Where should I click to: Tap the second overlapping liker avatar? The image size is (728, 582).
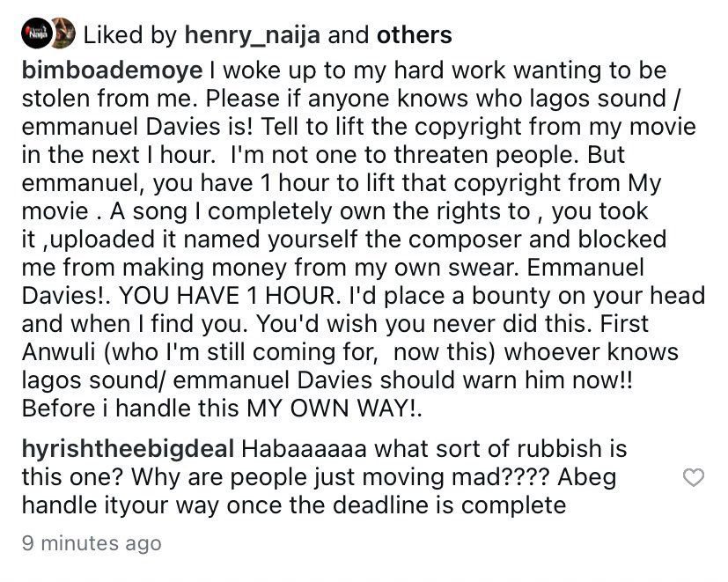pos(61,35)
